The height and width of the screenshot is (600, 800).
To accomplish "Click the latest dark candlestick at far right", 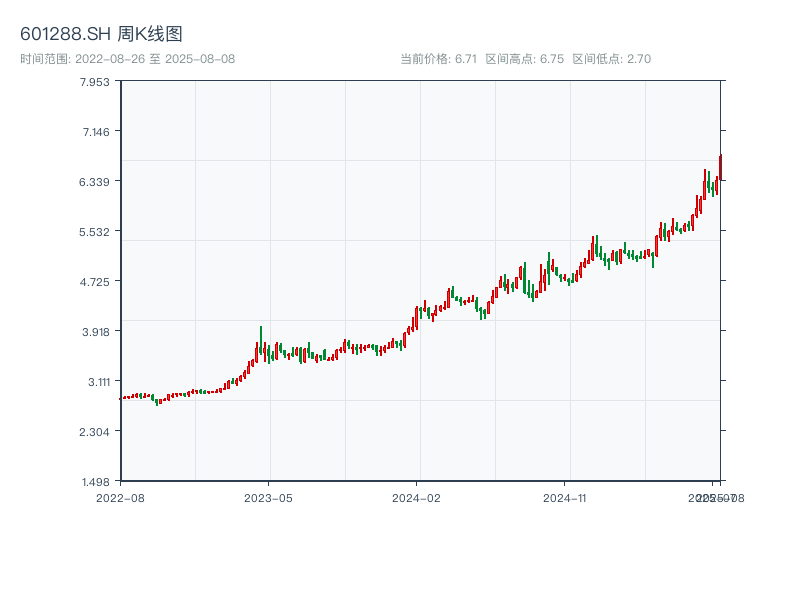I will [x=720, y=167].
